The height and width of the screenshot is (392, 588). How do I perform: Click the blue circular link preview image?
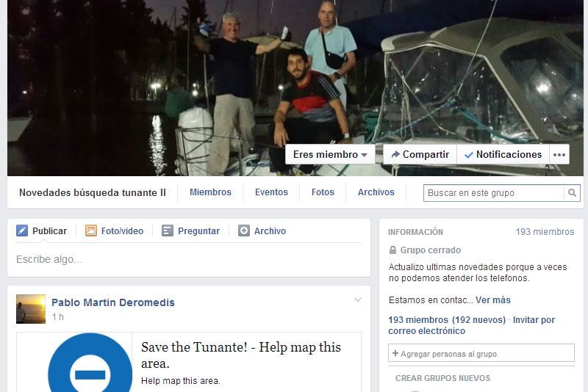pyautogui.click(x=90, y=363)
